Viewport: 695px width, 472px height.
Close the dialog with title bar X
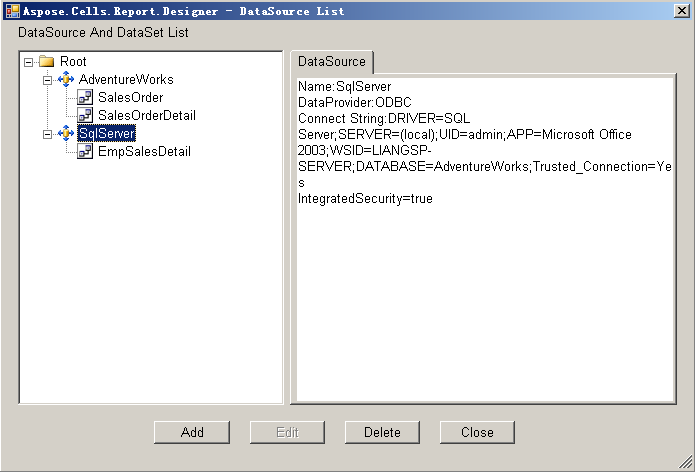(x=681, y=11)
